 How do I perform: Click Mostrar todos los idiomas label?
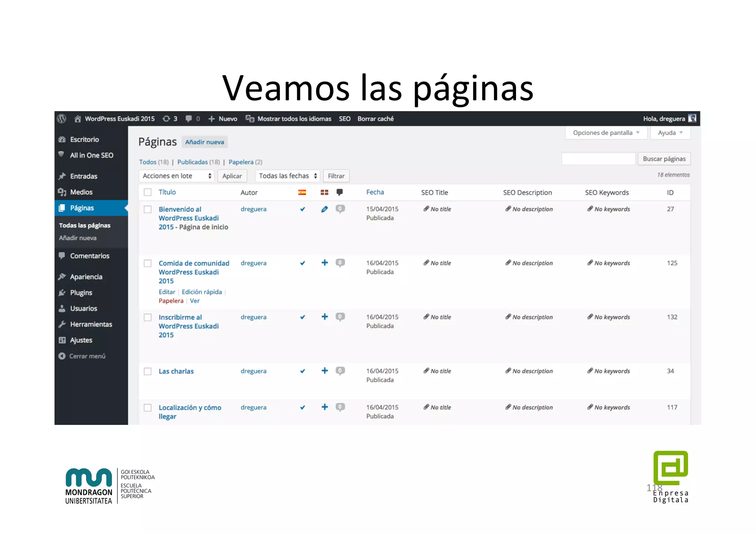point(294,119)
